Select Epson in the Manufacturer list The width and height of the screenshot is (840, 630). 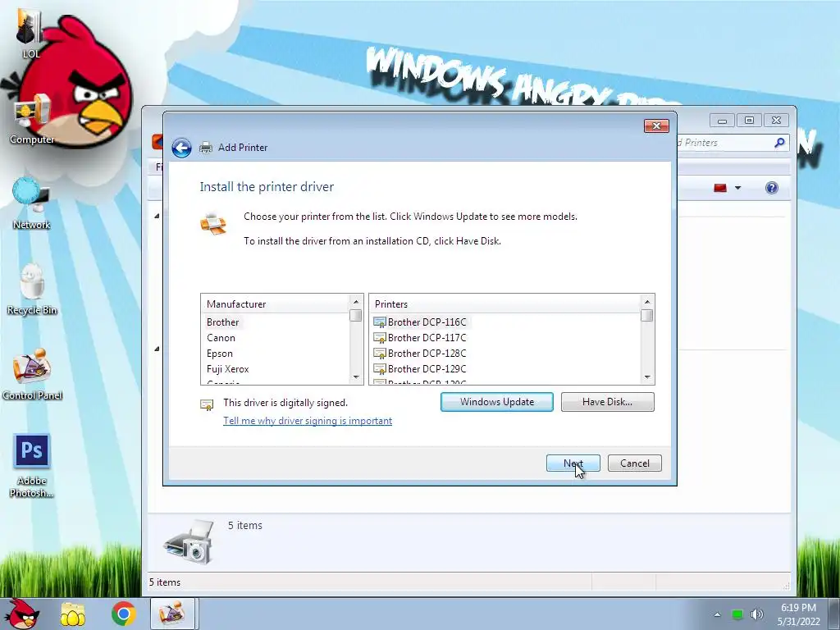tap(220, 354)
